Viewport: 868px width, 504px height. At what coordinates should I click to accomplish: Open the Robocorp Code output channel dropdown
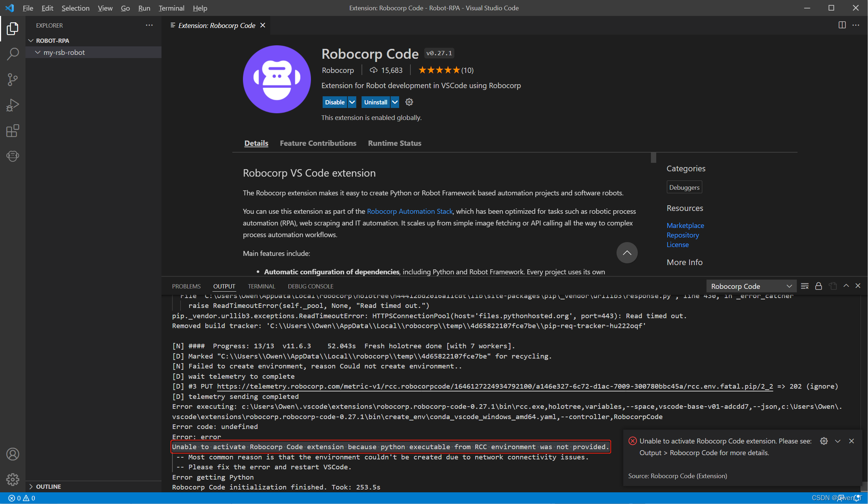click(x=751, y=286)
